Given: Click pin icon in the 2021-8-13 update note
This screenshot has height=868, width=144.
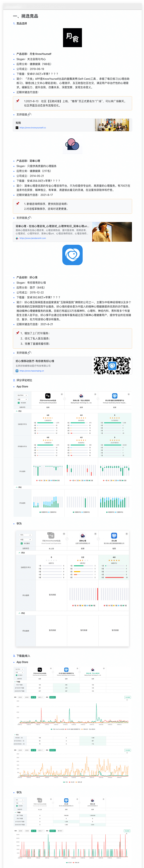Looking at the screenshot, I should point(17,101).
